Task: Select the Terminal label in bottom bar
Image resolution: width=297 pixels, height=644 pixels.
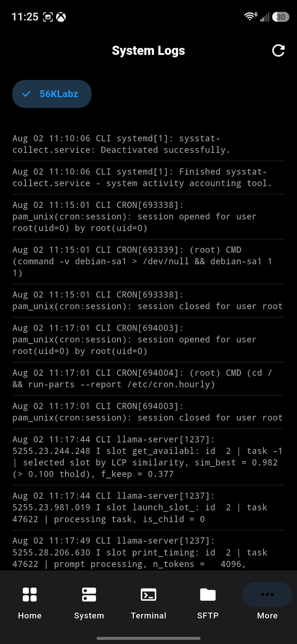Action: [x=148, y=615]
